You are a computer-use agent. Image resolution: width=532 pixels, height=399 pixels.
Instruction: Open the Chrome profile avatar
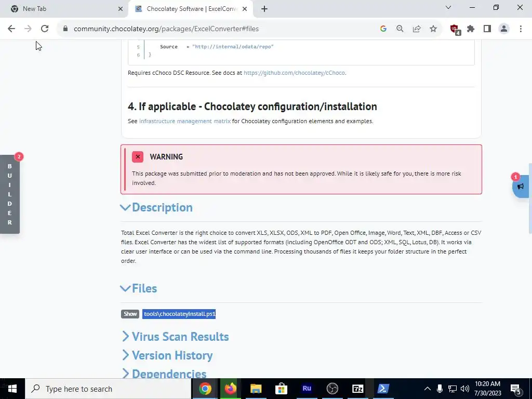coord(504,29)
